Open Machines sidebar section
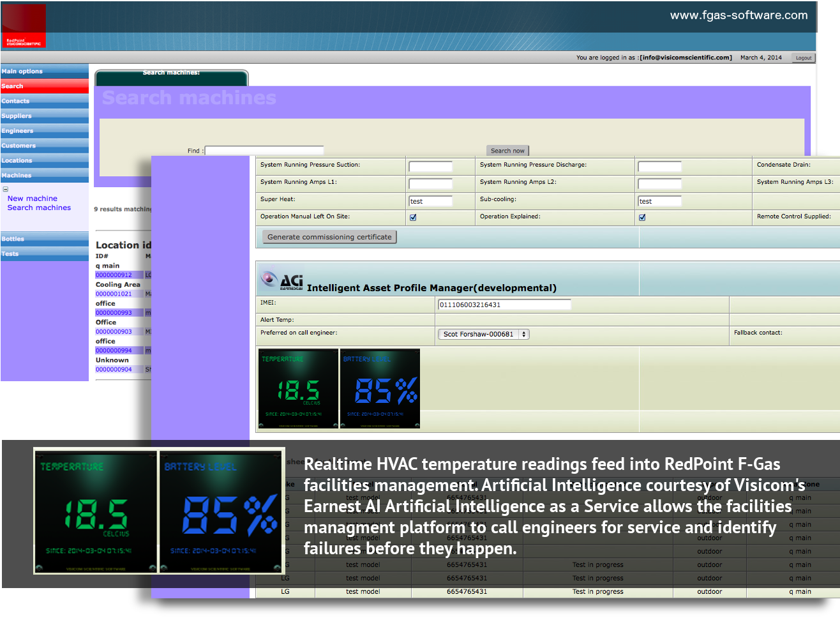The height and width of the screenshot is (620, 840). (45, 176)
